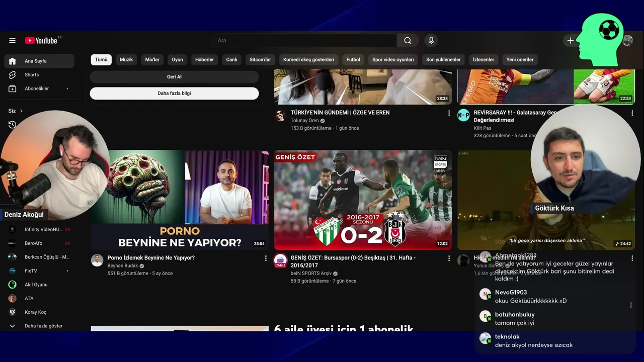Open the Revirsaray video thumbnail
Screen dimensions: 644x362
click(x=546, y=87)
